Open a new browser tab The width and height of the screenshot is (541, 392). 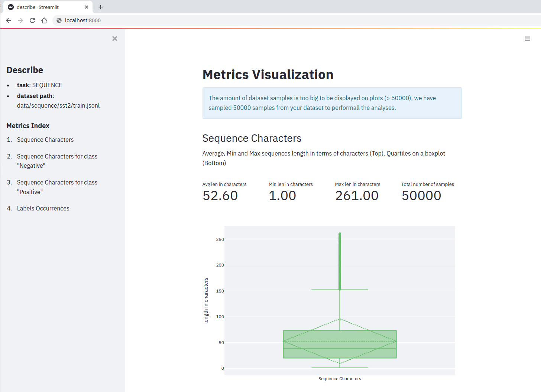tap(101, 7)
